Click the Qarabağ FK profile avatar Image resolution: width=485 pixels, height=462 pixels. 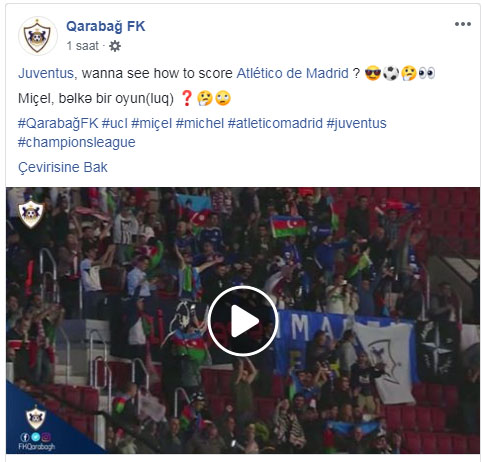pyautogui.click(x=37, y=36)
